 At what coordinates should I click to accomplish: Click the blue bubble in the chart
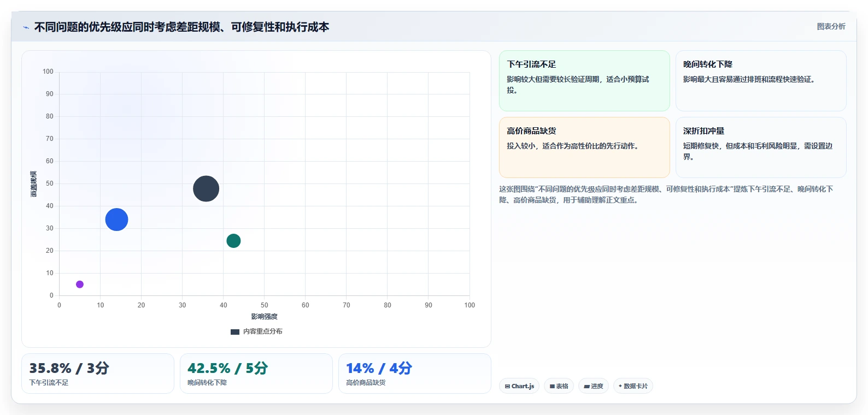pyautogui.click(x=116, y=220)
